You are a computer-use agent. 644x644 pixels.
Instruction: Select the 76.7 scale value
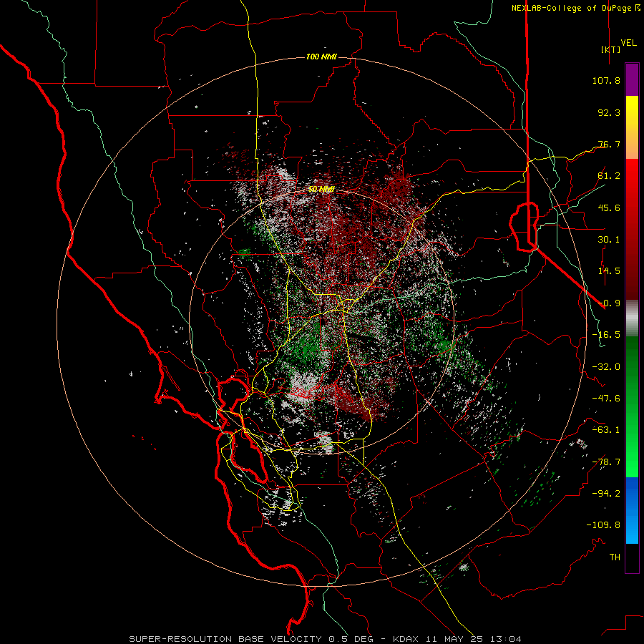pyautogui.click(x=609, y=144)
